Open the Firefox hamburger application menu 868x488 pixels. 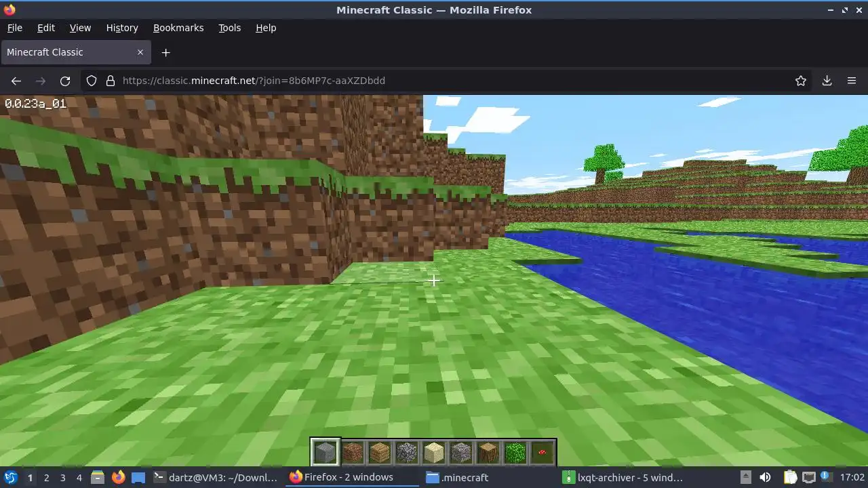(x=852, y=81)
